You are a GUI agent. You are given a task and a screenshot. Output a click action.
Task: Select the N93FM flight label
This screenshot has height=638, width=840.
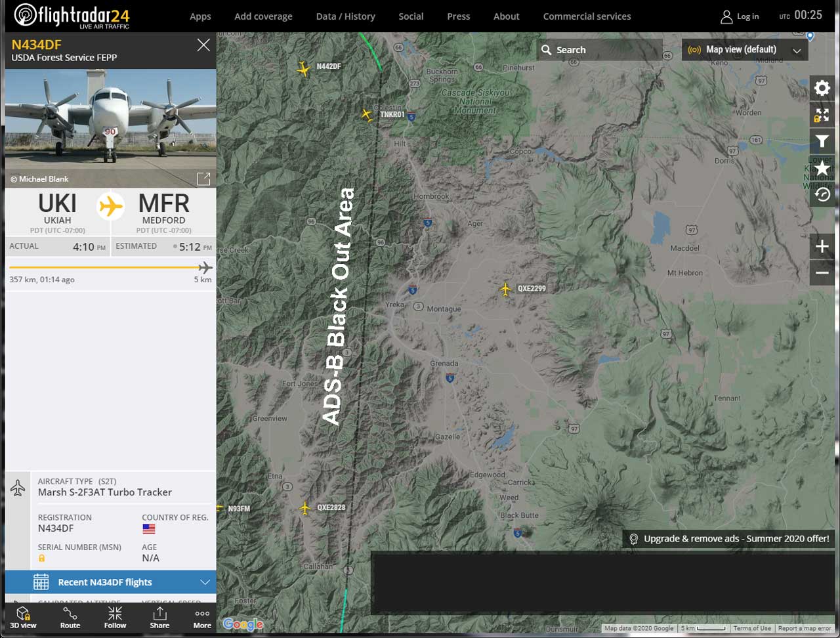239,509
